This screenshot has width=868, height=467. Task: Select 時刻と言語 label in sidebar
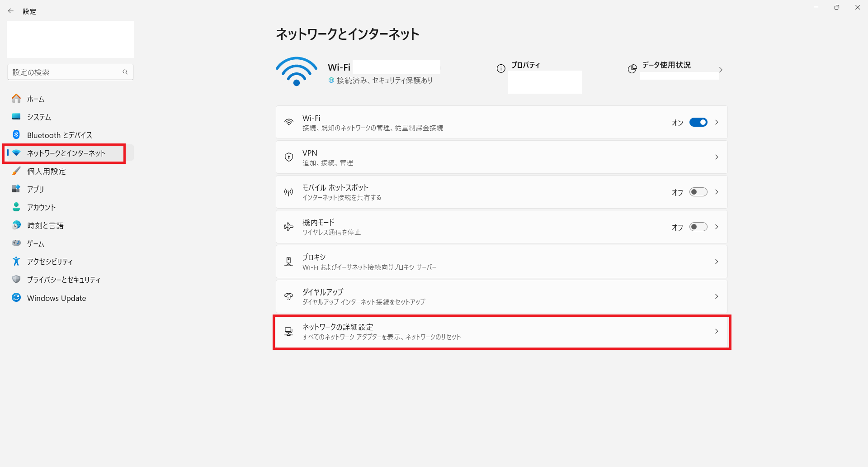click(x=45, y=225)
